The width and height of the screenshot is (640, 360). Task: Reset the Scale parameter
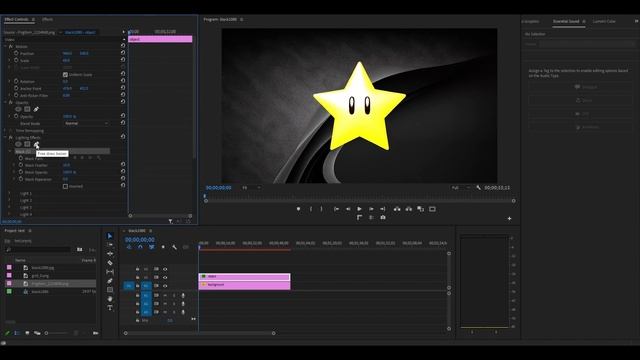(123, 60)
